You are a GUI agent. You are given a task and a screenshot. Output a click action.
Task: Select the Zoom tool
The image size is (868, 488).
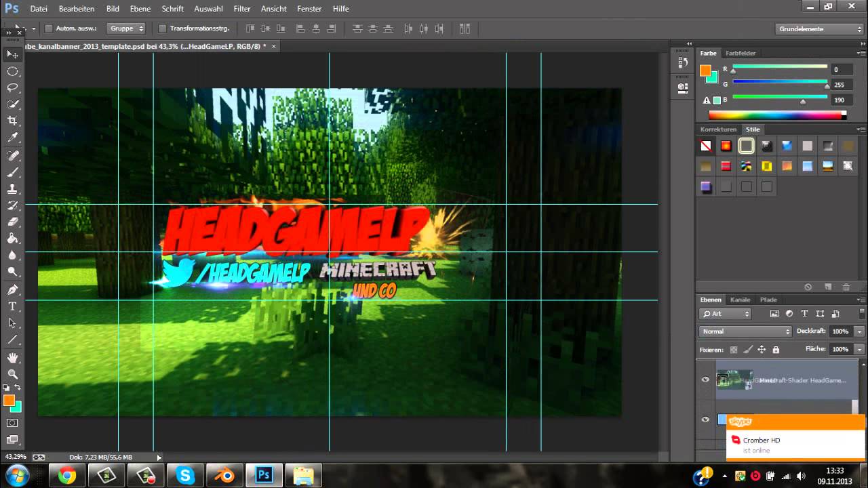coord(12,373)
